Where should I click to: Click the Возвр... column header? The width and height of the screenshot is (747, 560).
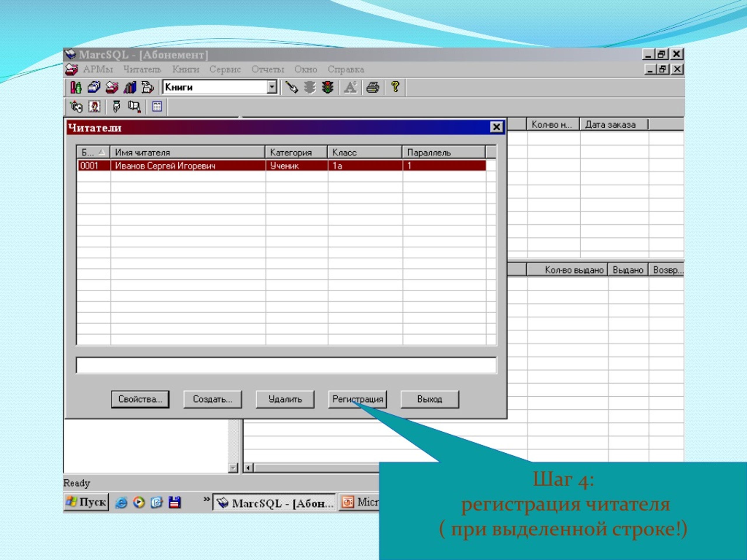(x=667, y=270)
